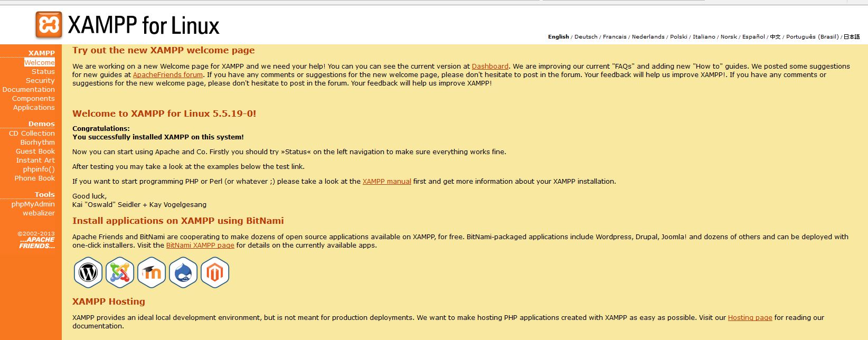Open the CD Collection demo

tap(32, 133)
